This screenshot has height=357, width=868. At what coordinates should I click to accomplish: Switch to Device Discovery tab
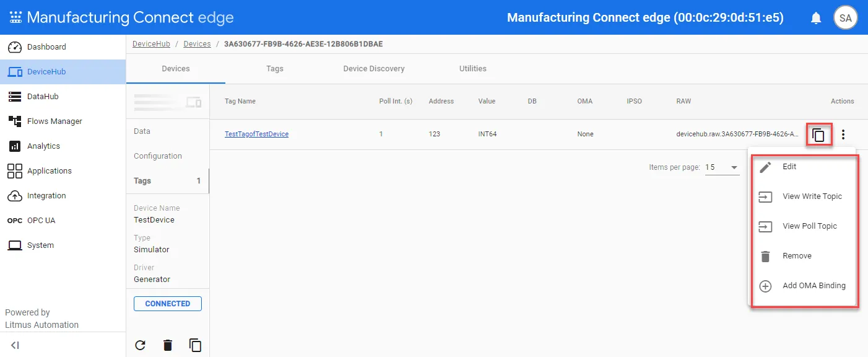(374, 69)
